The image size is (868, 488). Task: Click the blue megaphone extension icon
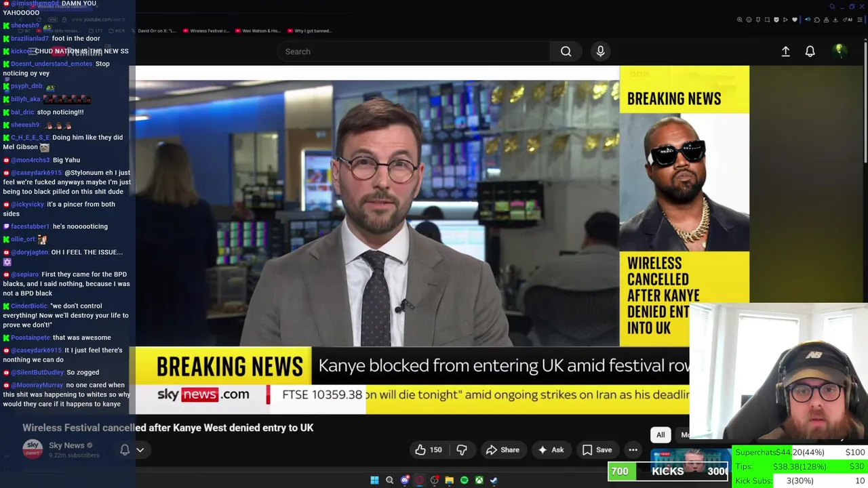[808, 20]
